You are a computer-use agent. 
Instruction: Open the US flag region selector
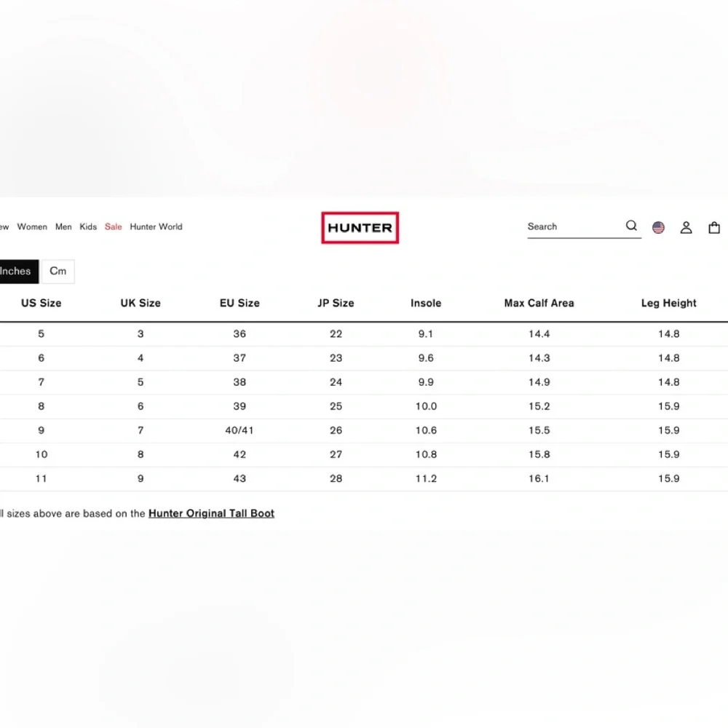tap(658, 227)
